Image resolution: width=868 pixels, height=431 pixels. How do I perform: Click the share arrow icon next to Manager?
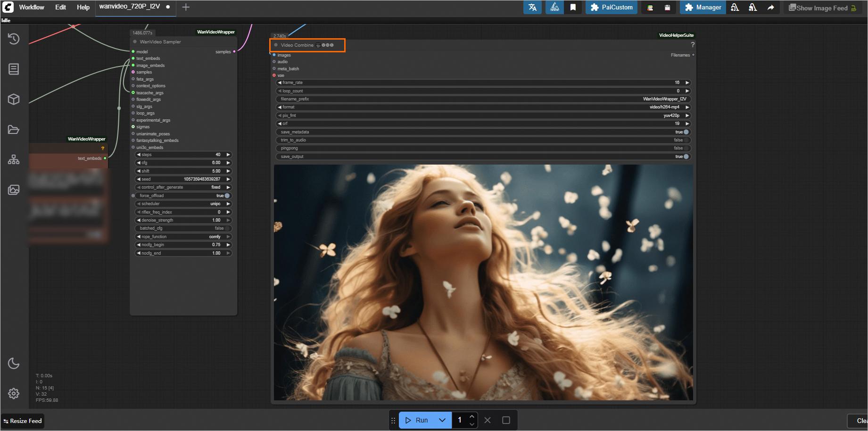770,8
